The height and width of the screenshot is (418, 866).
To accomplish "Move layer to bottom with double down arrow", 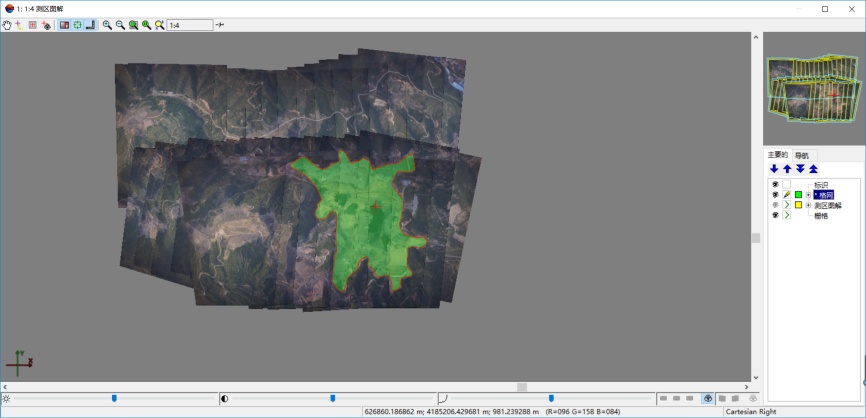I will pyautogui.click(x=800, y=169).
